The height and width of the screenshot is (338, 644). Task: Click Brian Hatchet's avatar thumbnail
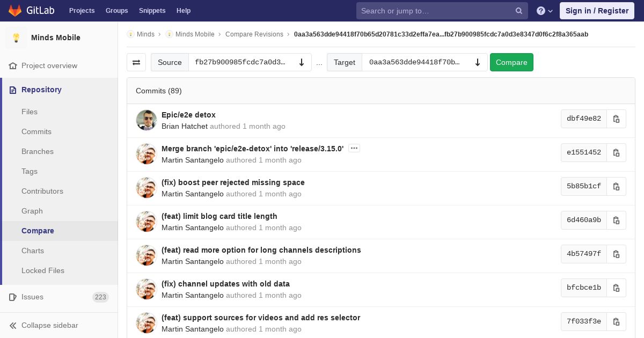147,120
